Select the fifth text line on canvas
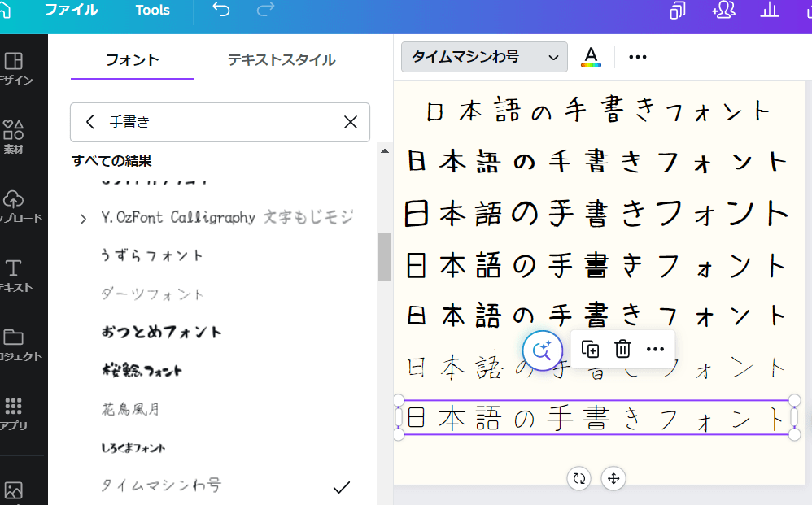The width and height of the screenshot is (812, 505). click(597, 315)
